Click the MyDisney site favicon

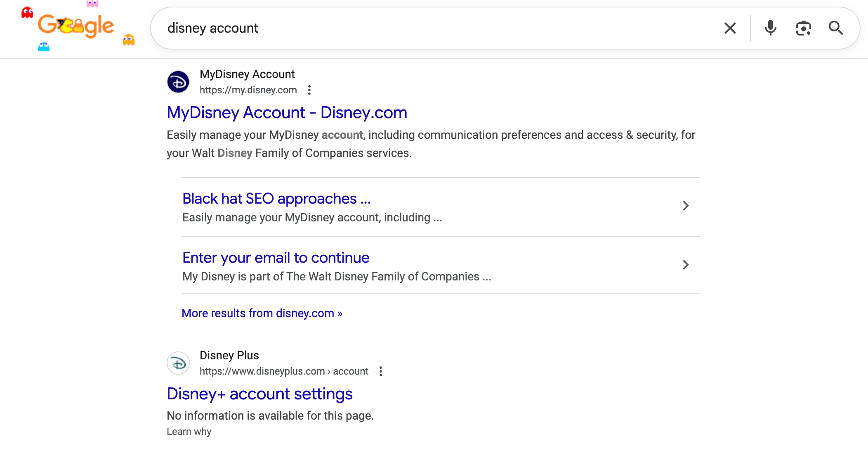(178, 82)
